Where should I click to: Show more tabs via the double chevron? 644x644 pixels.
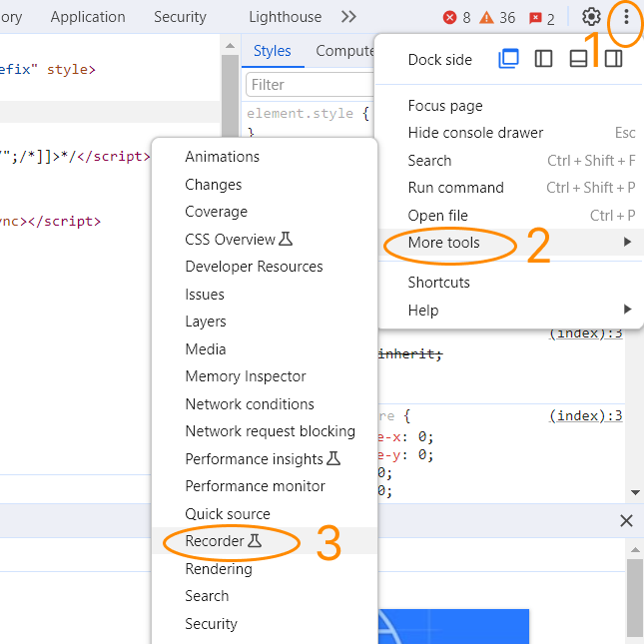tap(348, 17)
